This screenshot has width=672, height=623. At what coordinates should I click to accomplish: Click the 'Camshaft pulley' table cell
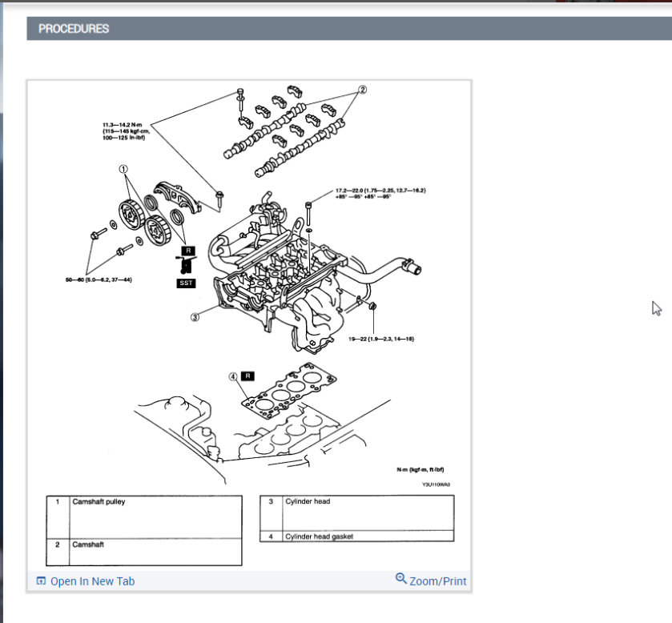pos(156,516)
